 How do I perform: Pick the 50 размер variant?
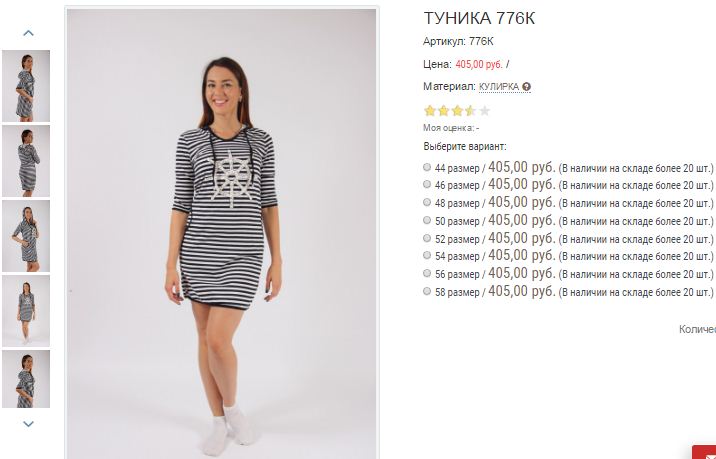[427, 220]
